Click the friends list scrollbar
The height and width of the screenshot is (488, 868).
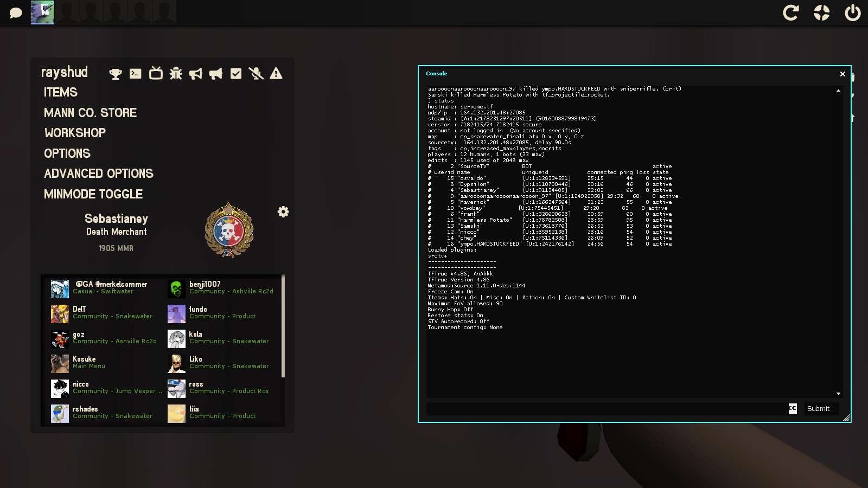(x=283, y=326)
